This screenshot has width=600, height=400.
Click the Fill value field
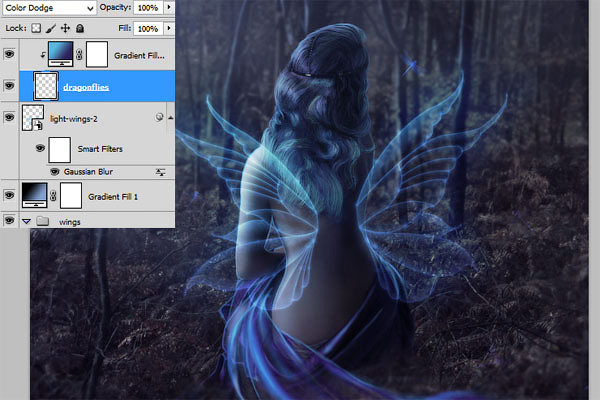[148, 28]
